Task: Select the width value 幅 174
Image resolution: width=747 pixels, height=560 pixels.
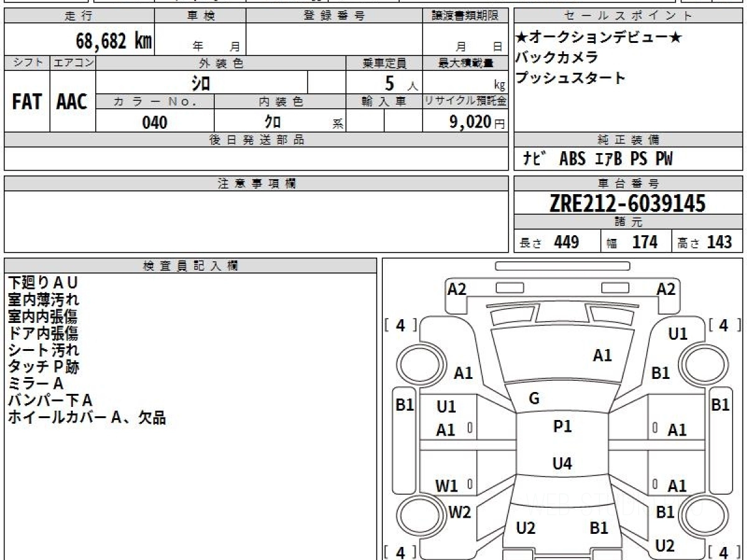Action: click(632, 242)
